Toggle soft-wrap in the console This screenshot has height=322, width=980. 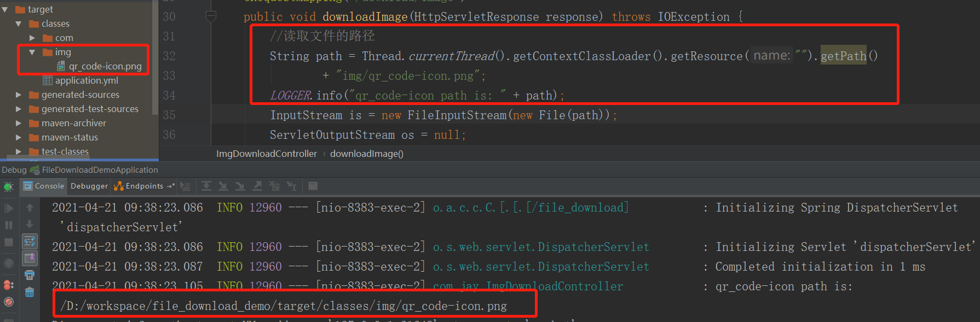click(30, 241)
